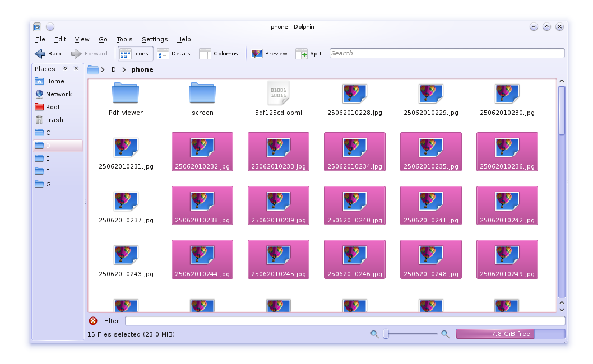Click the phone breadcrumb entry

coord(142,69)
